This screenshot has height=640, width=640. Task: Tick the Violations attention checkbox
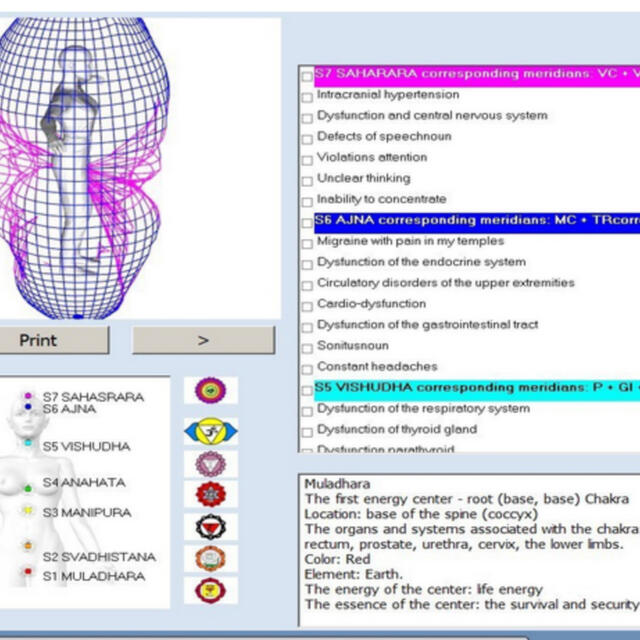click(x=307, y=160)
